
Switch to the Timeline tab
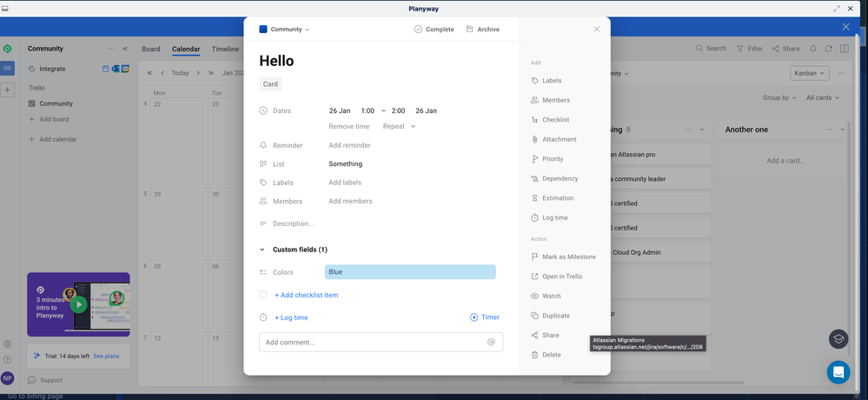click(225, 49)
